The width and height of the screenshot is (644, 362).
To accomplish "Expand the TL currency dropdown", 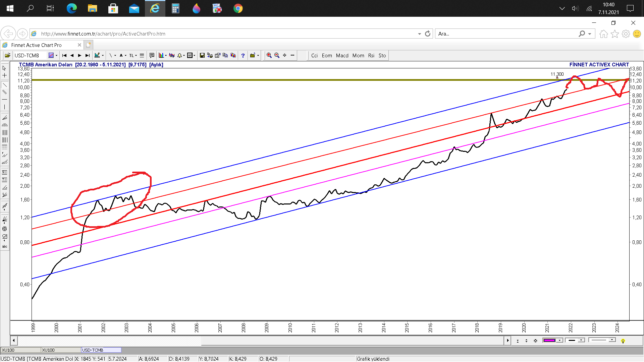I will (x=136, y=56).
